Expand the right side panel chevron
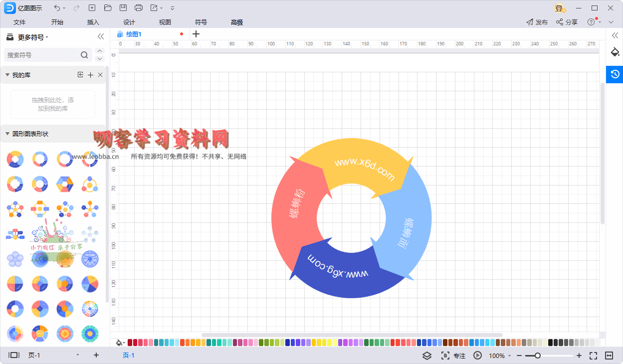623x364 pixels. [x=615, y=34]
